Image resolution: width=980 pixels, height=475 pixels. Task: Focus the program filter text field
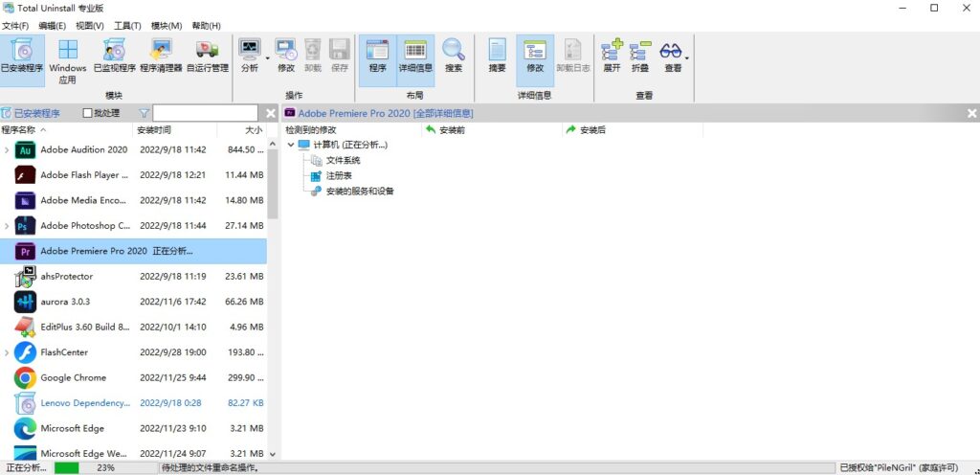[205, 113]
